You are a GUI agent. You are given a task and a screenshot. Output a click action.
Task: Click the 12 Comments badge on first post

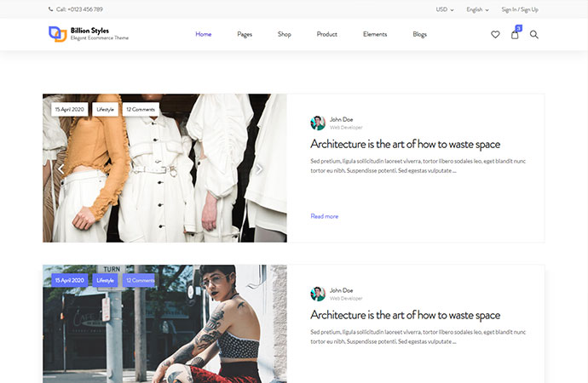point(140,110)
